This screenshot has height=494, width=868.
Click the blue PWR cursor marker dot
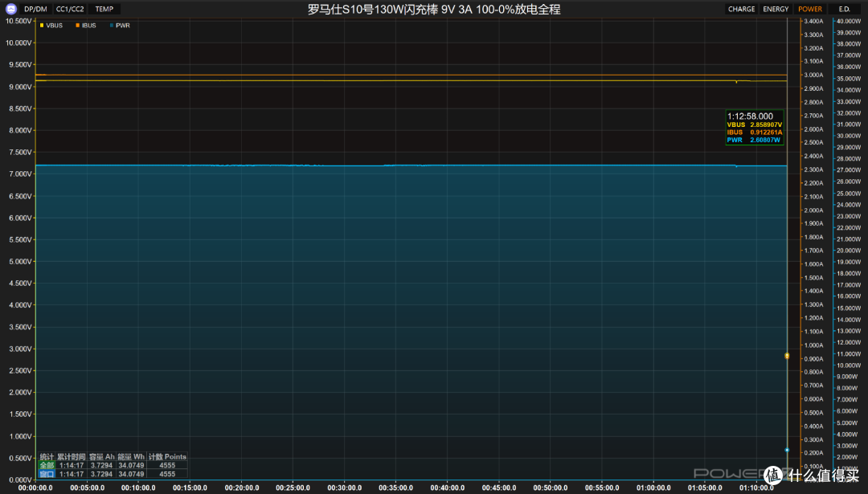[x=787, y=450]
